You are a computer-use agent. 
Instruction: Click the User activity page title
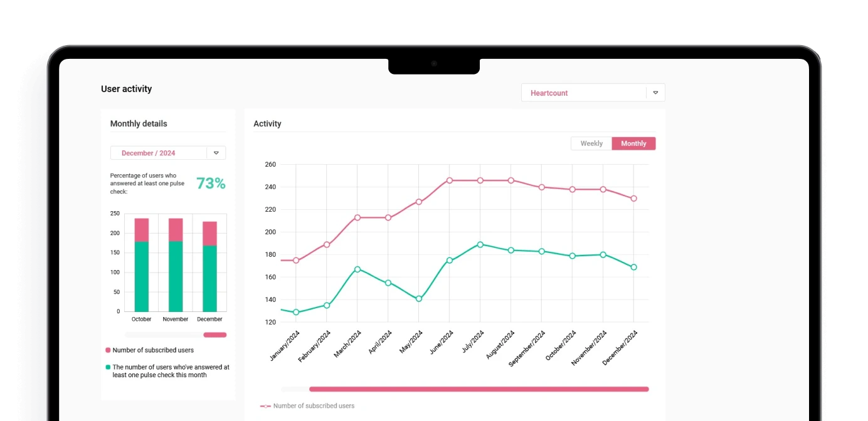coord(126,88)
